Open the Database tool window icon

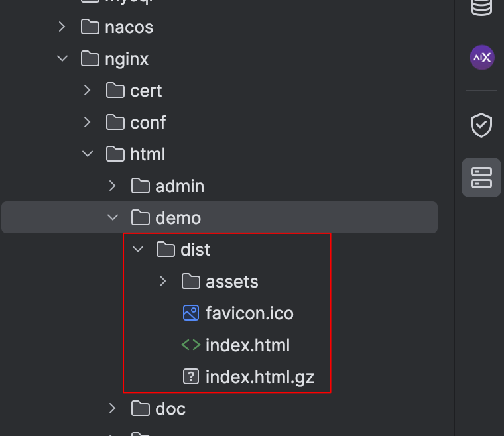pos(481,7)
